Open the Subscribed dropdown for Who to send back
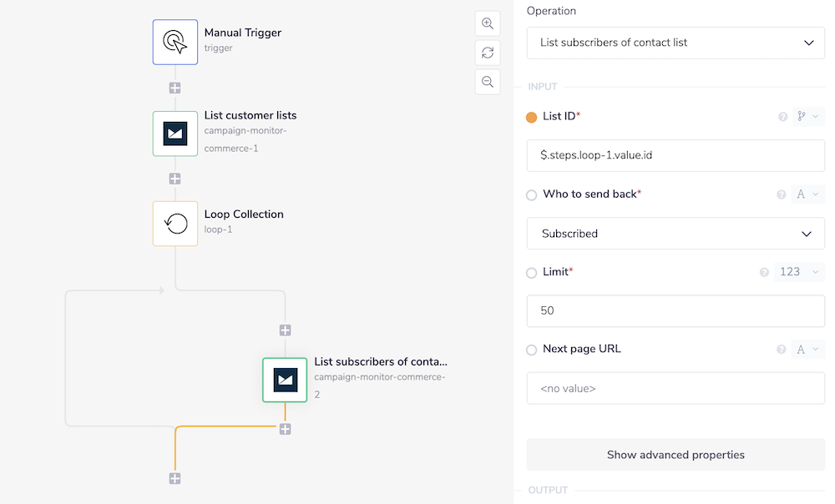Viewport: 835px width, 504px height. pyautogui.click(x=675, y=234)
